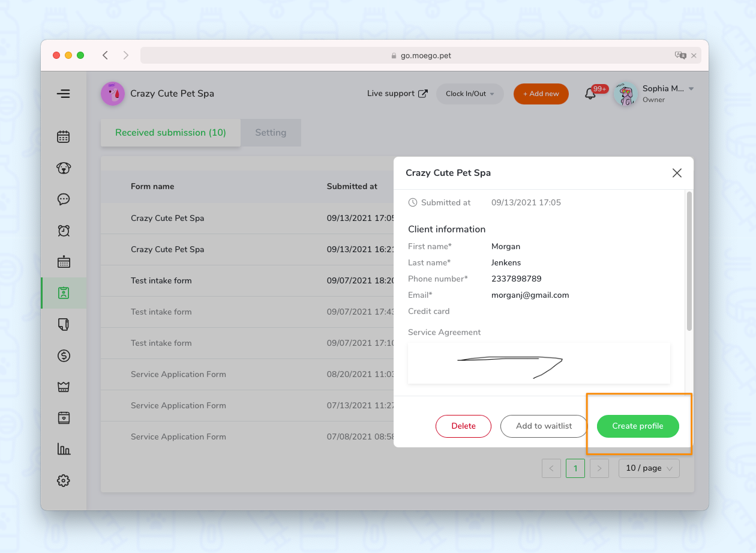Go forward with browser forward arrow
The height and width of the screenshot is (553, 756).
pyautogui.click(x=125, y=55)
